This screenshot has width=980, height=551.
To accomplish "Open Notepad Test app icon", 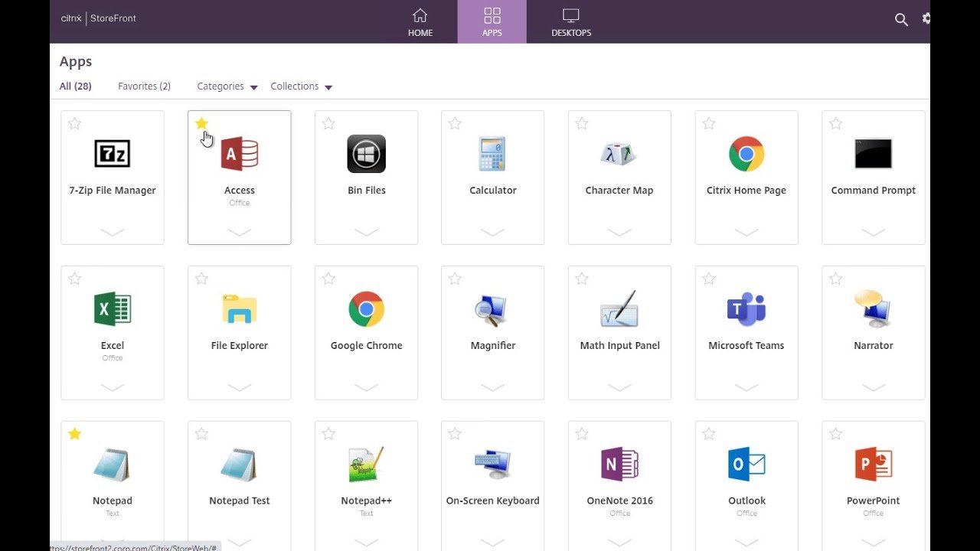I will click(240, 465).
